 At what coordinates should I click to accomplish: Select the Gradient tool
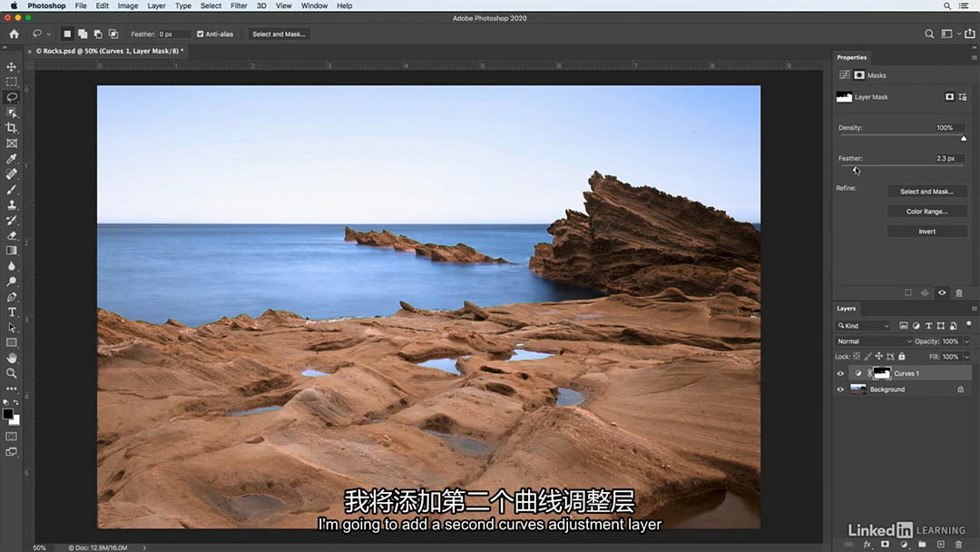click(x=11, y=251)
